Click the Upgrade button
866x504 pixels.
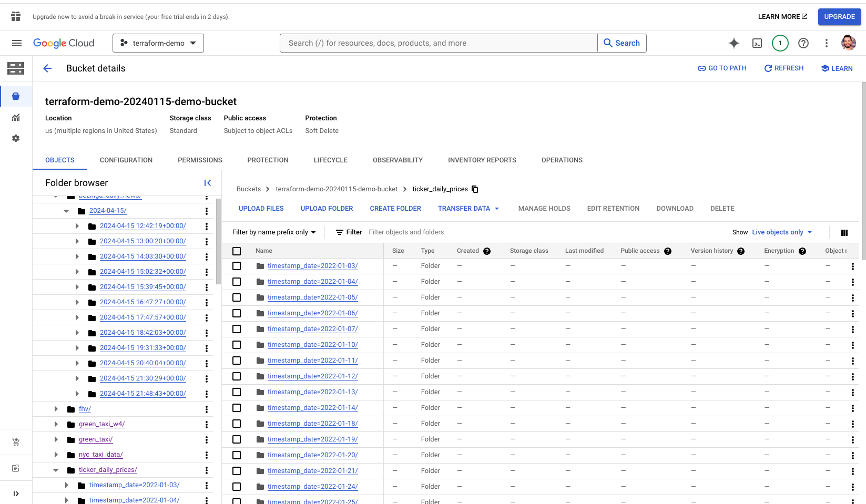pyautogui.click(x=839, y=17)
